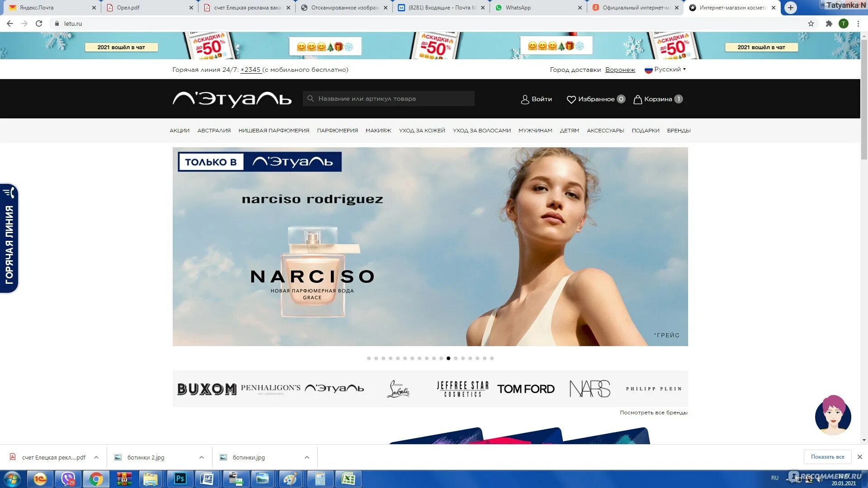Switch to the Входящие mail tab
868x488 pixels.
coord(441,8)
